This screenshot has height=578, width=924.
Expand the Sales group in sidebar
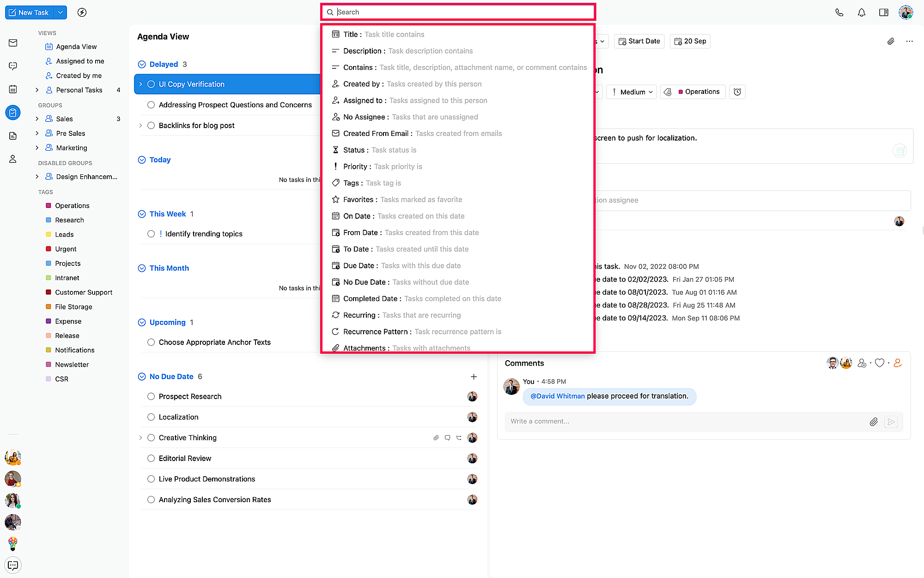pyautogui.click(x=37, y=119)
